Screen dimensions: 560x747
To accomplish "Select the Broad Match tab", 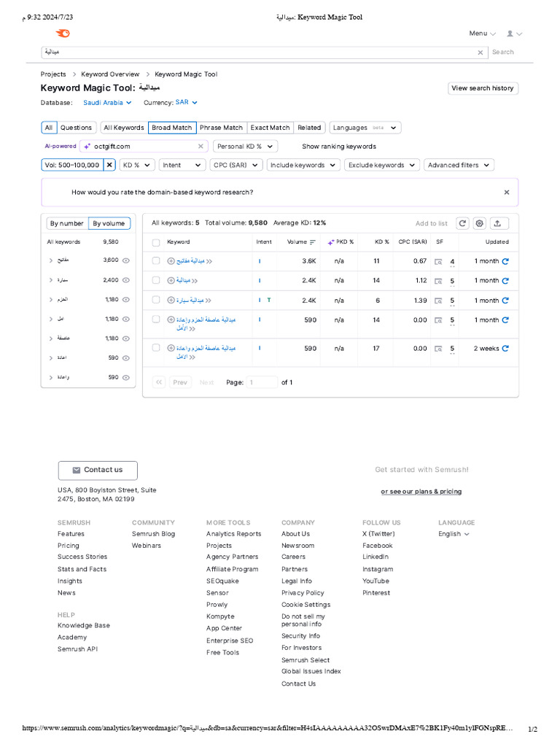I will (172, 128).
